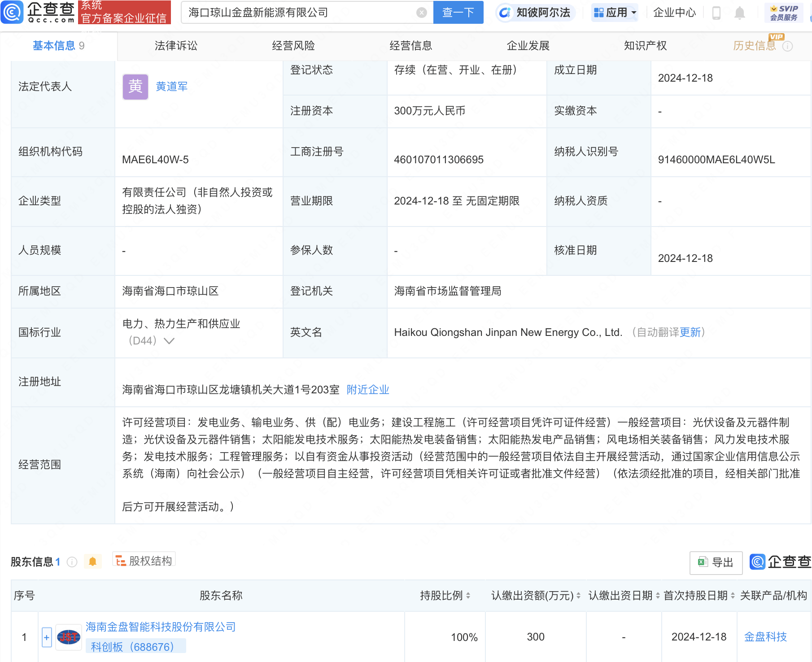The width and height of the screenshot is (812, 662).
Task: Open the notification bell in top bar
Action: pyautogui.click(x=740, y=13)
